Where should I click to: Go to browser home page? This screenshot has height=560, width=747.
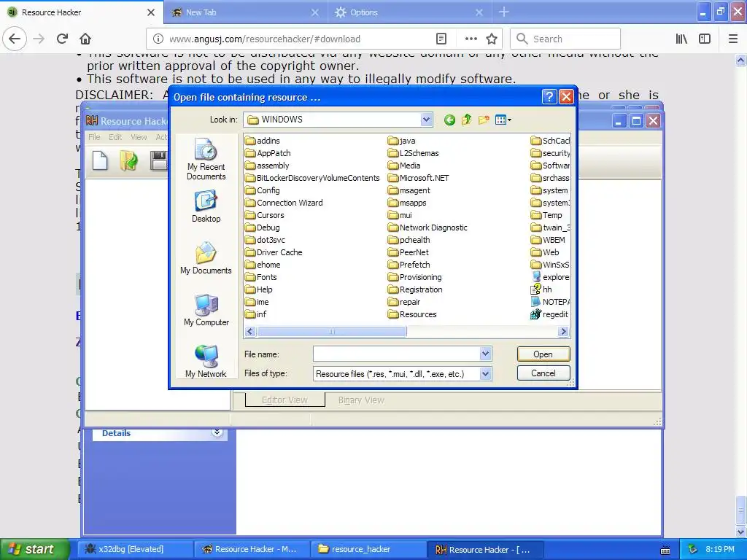tap(85, 39)
